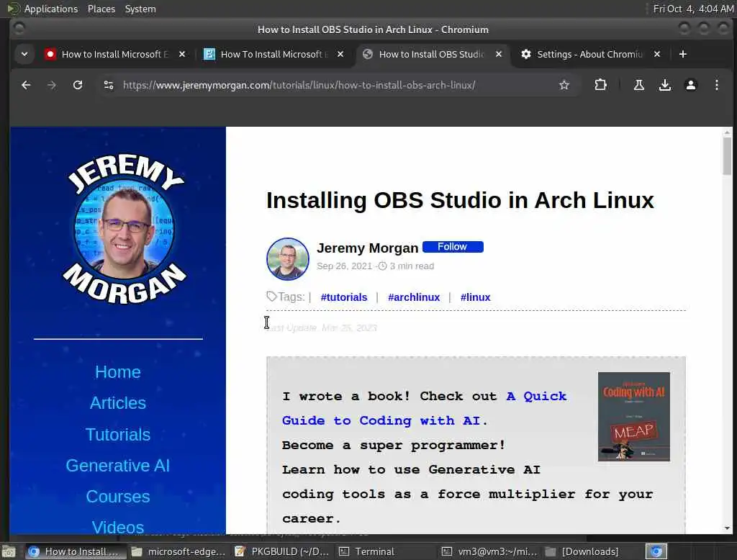Click the Coding with AI book cover
The width and height of the screenshot is (737, 560).
click(633, 417)
